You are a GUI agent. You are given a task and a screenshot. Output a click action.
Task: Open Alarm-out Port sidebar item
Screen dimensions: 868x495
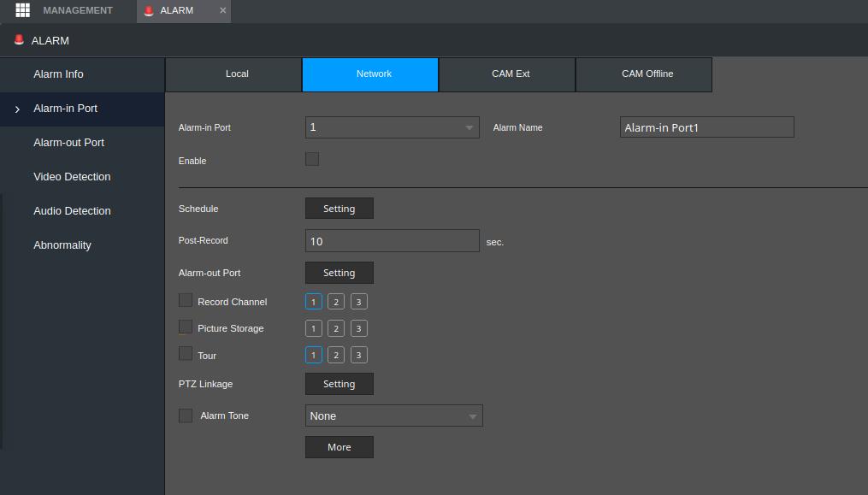tap(82, 143)
